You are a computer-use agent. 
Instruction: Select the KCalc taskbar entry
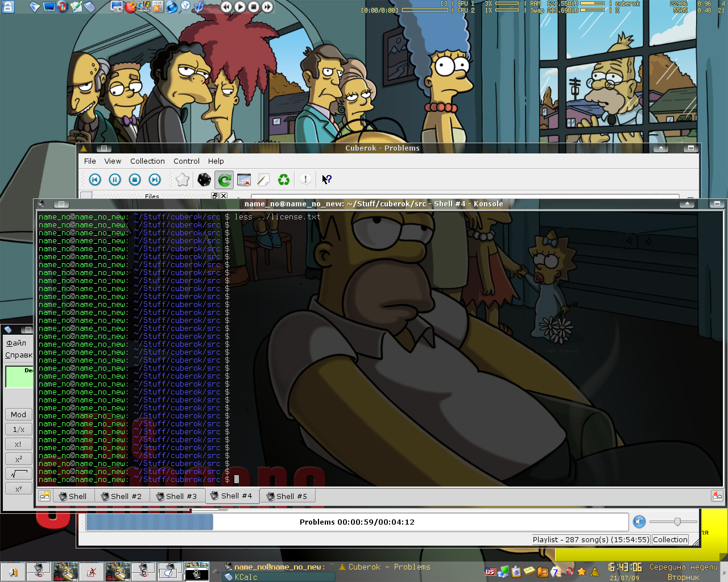point(279,577)
